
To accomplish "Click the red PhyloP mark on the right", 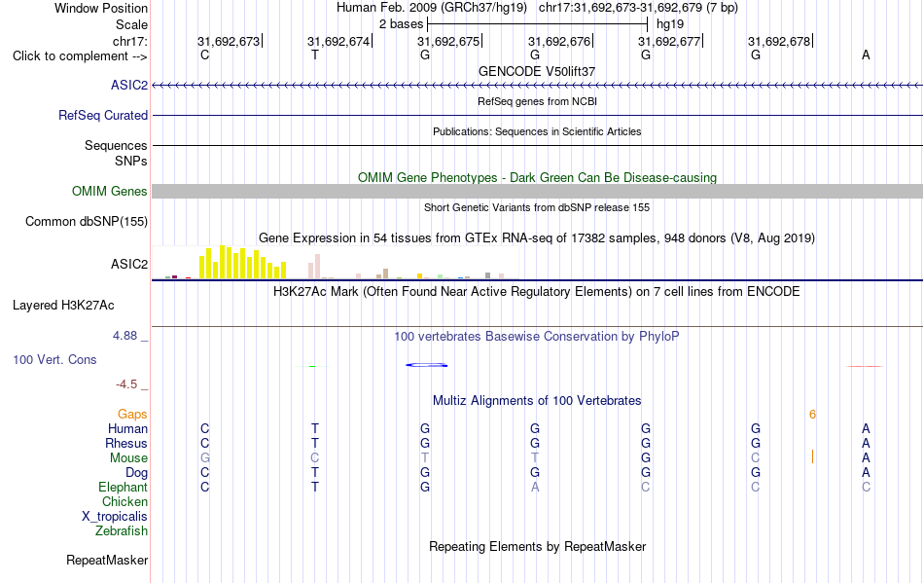I will (x=865, y=366).
